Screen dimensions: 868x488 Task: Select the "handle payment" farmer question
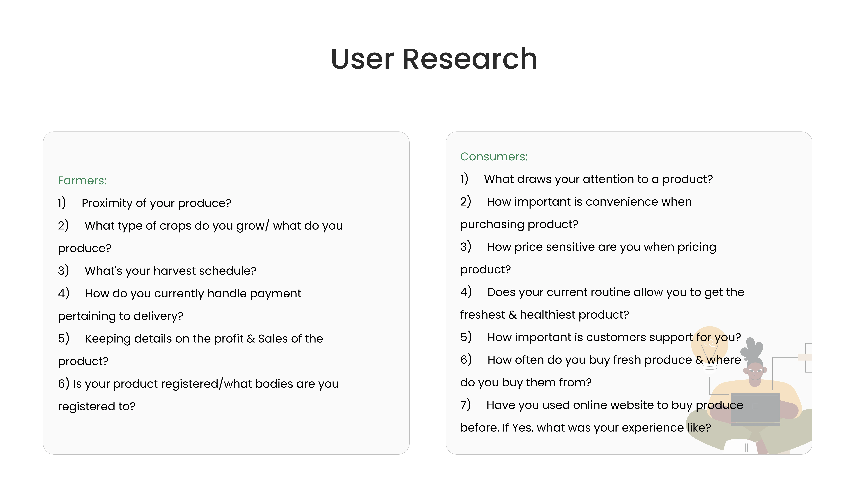point(193,293)
